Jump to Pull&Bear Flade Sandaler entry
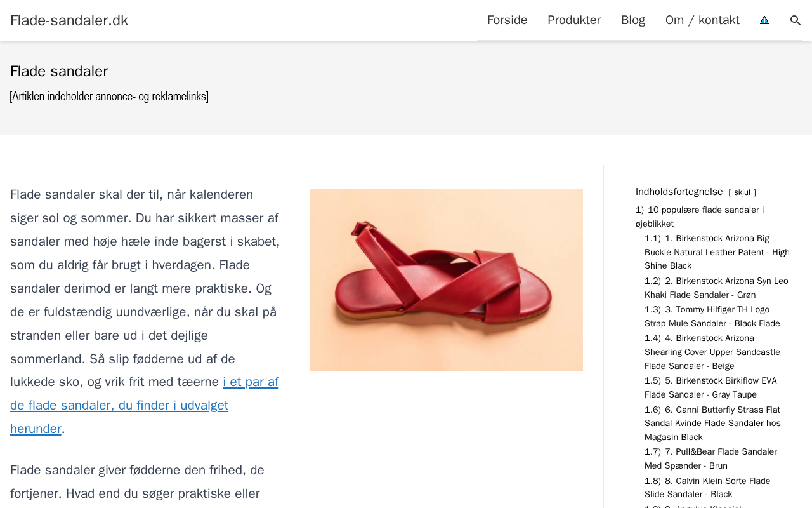Screen dimensions: 812x508 (710, 458)
